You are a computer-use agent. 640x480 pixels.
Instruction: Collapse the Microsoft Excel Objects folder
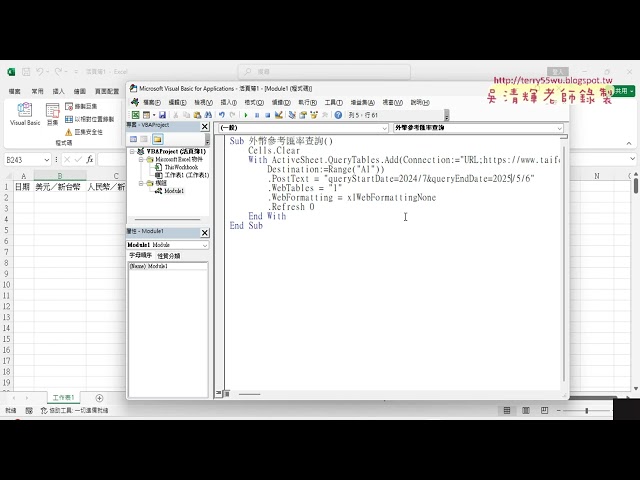click(x=140, y=160)
